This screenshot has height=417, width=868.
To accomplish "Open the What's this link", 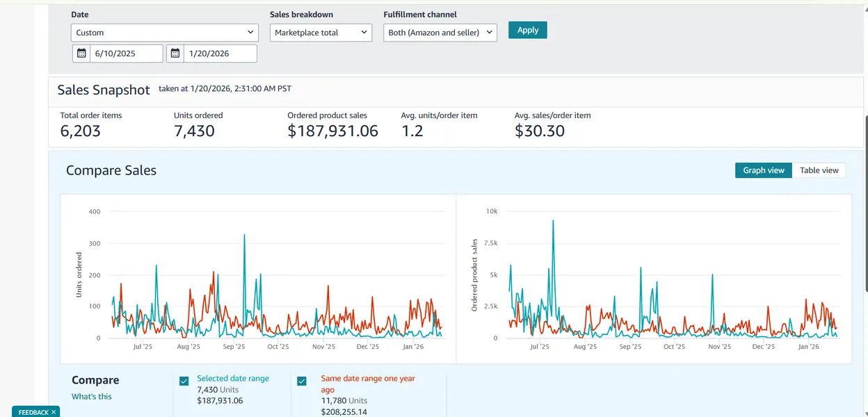I will [x=92, y=397].
